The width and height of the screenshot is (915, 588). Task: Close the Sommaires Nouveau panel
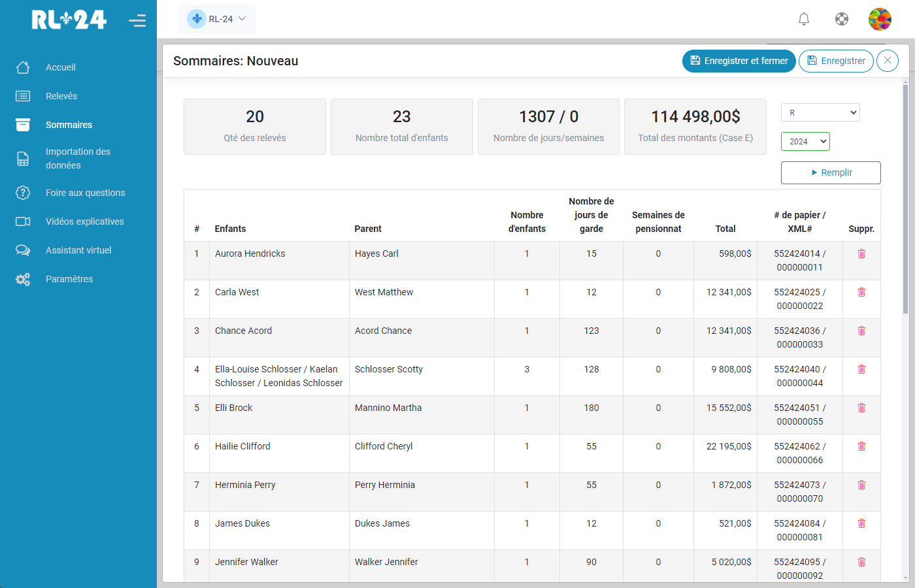click(887, 61)
